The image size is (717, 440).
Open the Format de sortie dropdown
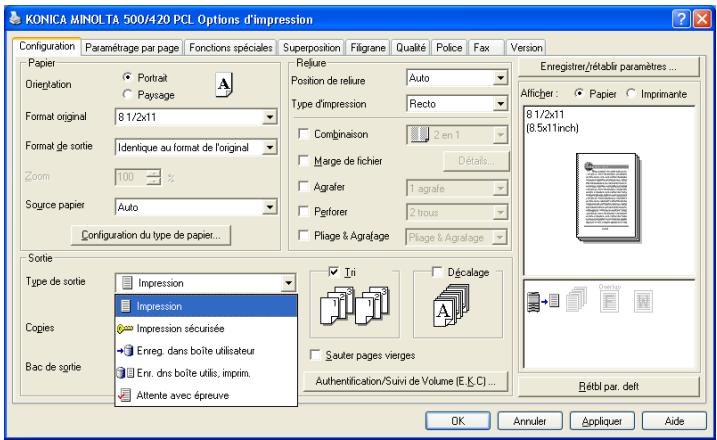coord(270,147)
